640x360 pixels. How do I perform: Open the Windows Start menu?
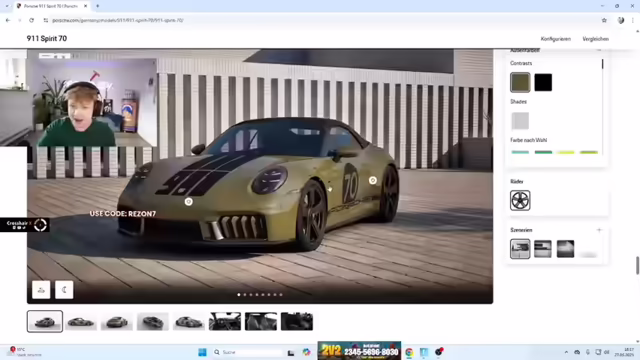(x=202, y=352)
